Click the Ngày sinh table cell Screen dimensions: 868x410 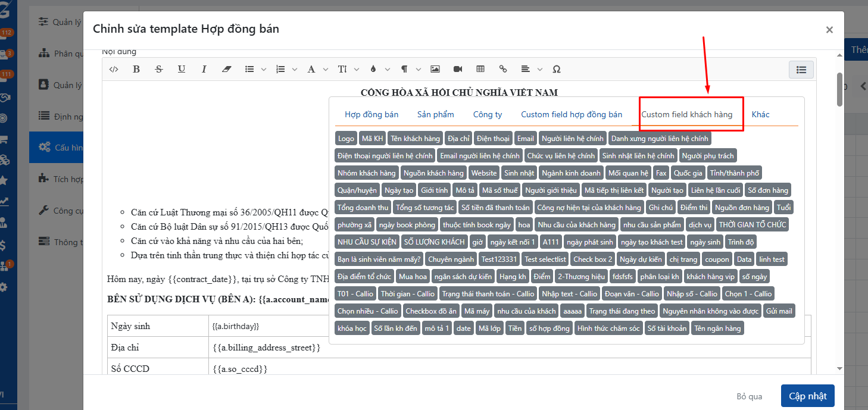point(158,327)
